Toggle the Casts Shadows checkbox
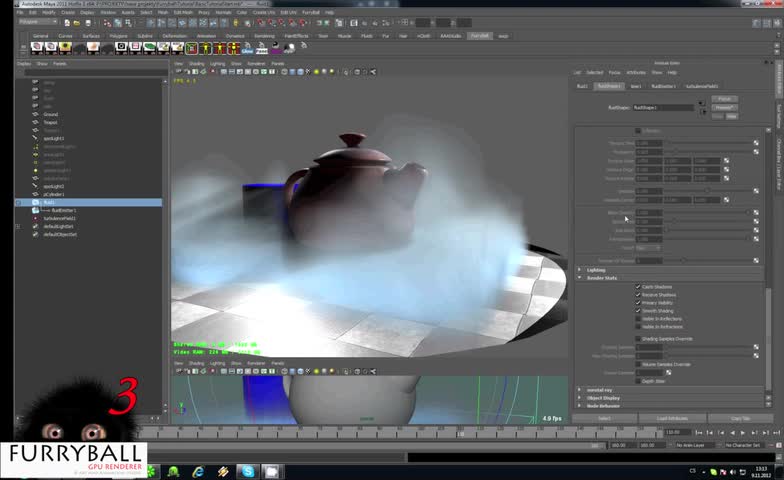Viewport: 784px width, 480px height. [x=638, y=287]
